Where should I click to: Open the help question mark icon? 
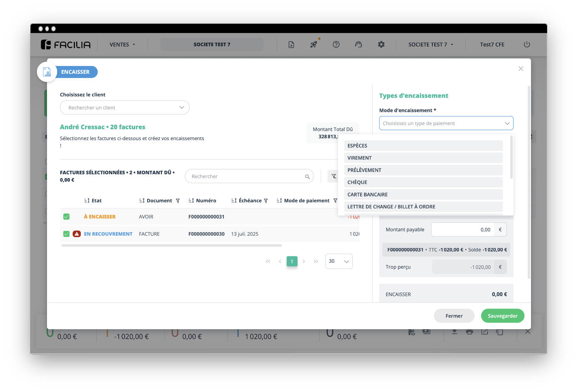(x=336, y=45)
